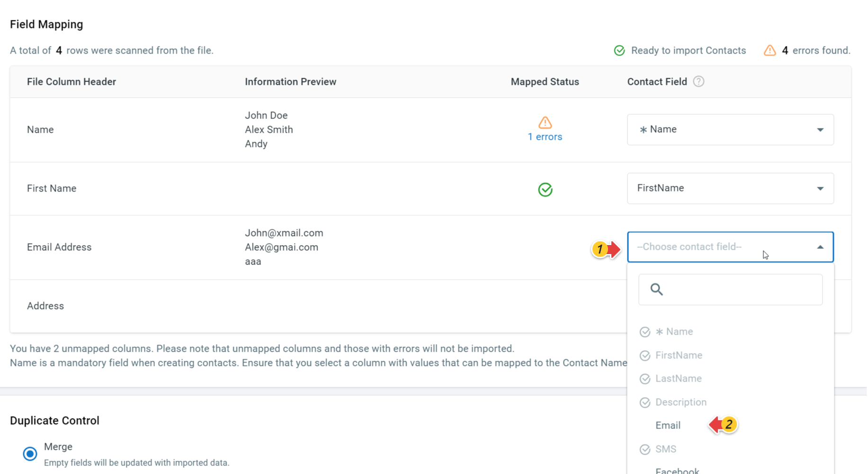Click the Ready to import Contacts check icon

[619, 50]
